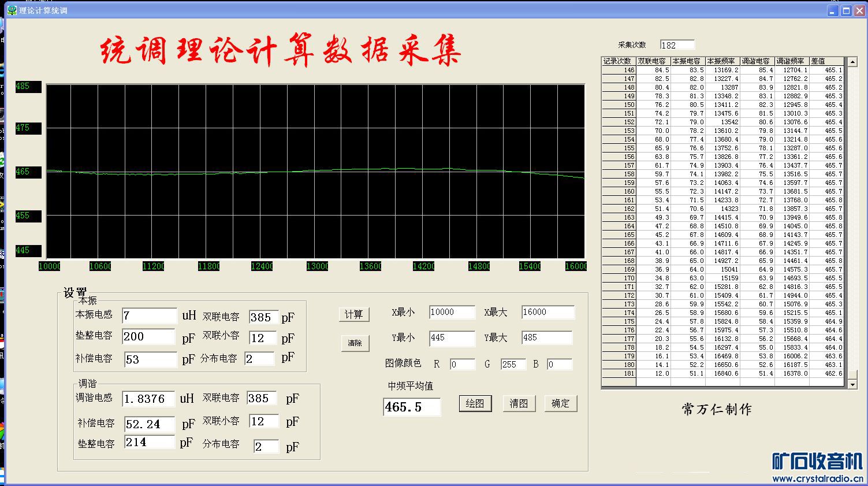Click the X最小 input field

click(x=452, y=312)
